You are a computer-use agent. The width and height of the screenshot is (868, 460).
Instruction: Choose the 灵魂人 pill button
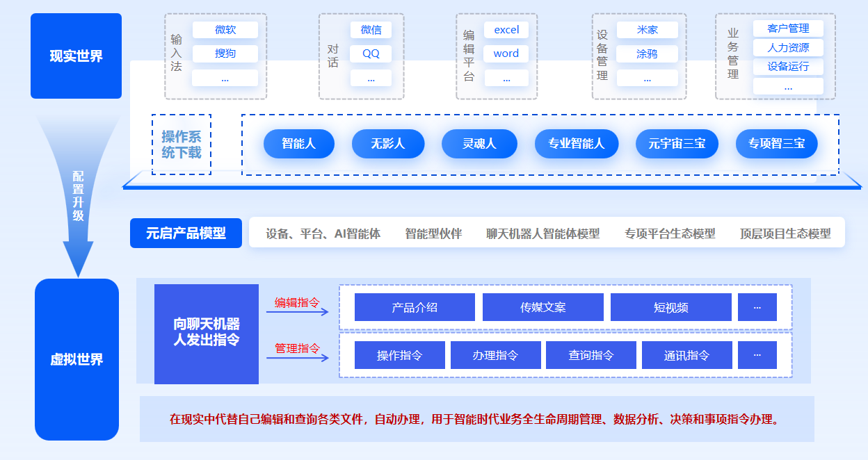(479, 144)
